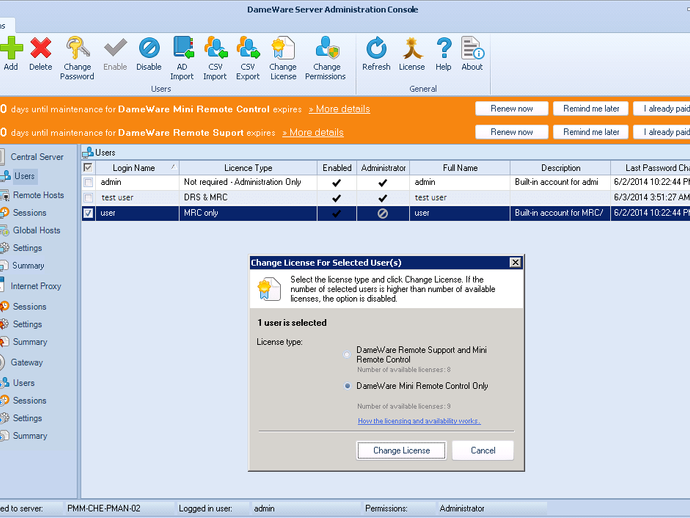Click Remind me later for Remote Support
The width and height of the screenshot is (690, 518).
(x=591, y=132)
